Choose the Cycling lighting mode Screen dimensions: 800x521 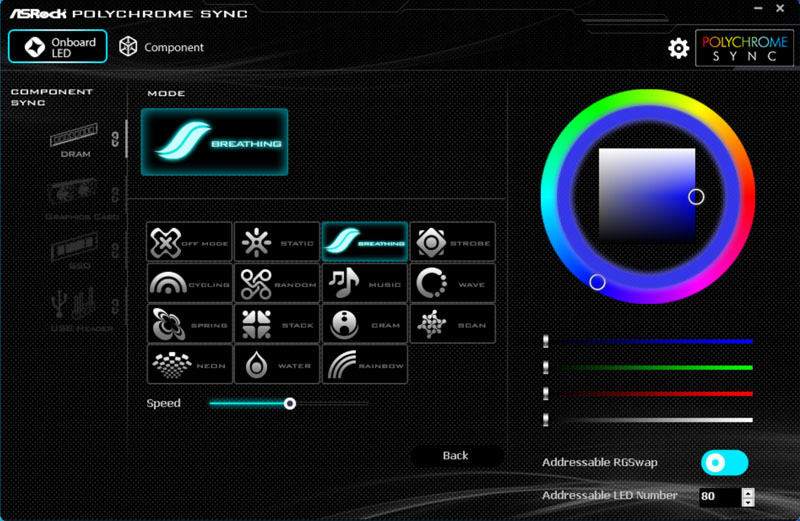tap(189, 283)
